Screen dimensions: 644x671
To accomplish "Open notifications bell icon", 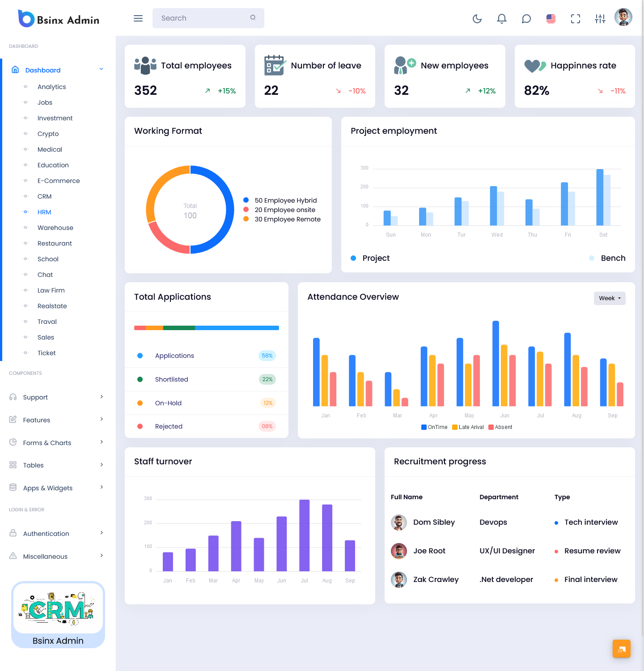I will tap(502, 18).
